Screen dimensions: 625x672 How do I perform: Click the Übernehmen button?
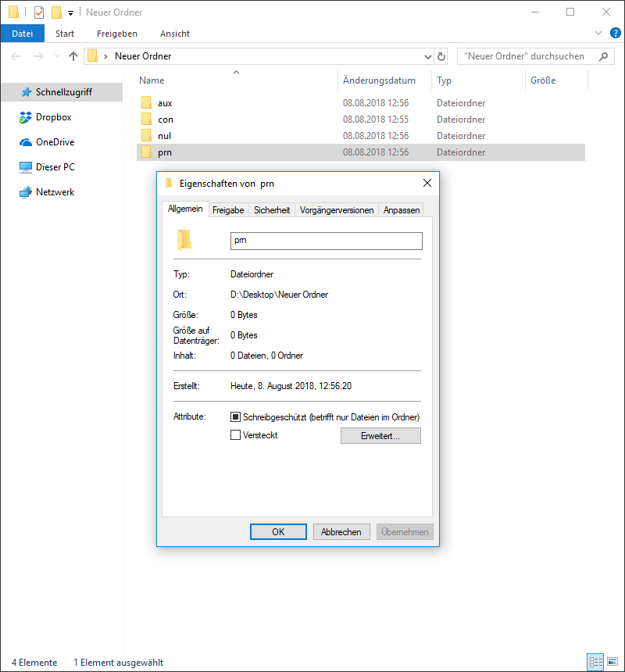tap(405, 532)
